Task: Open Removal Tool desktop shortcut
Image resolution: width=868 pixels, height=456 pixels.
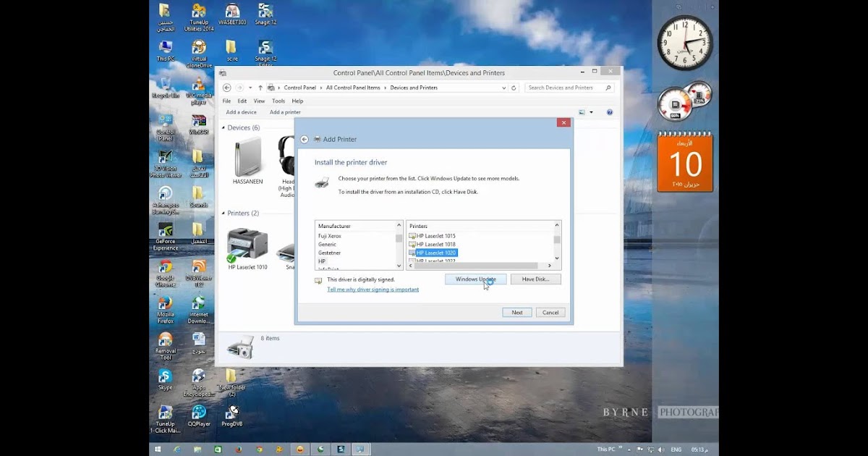Action: (165, 347)
